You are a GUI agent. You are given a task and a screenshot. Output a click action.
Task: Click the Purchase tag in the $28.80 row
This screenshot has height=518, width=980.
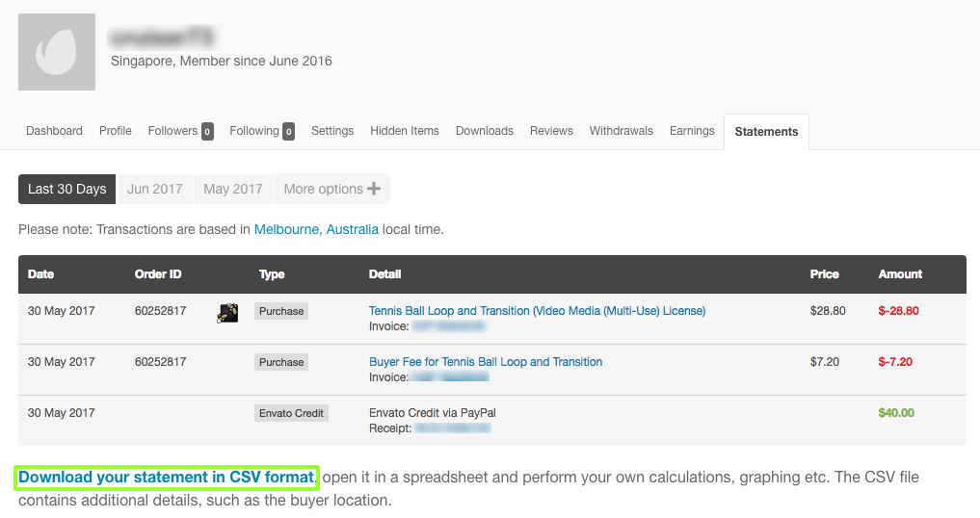(x=281, y=311)
